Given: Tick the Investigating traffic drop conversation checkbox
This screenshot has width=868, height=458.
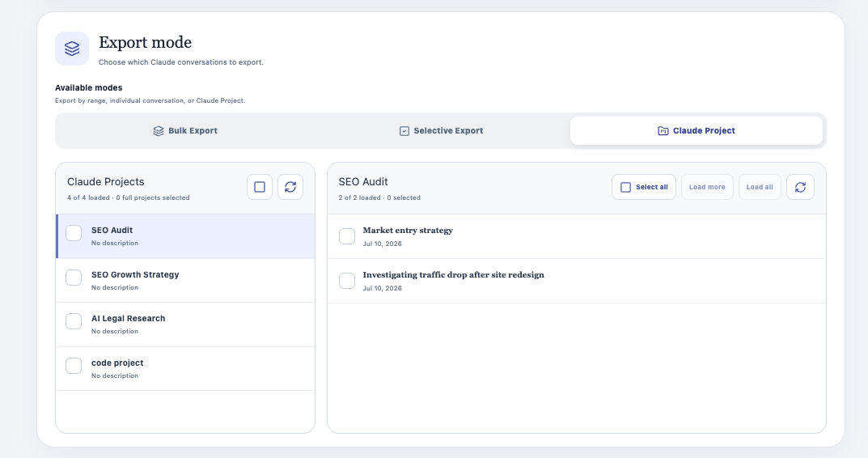Looking at the screenshot, I should [x=347, y=281].
